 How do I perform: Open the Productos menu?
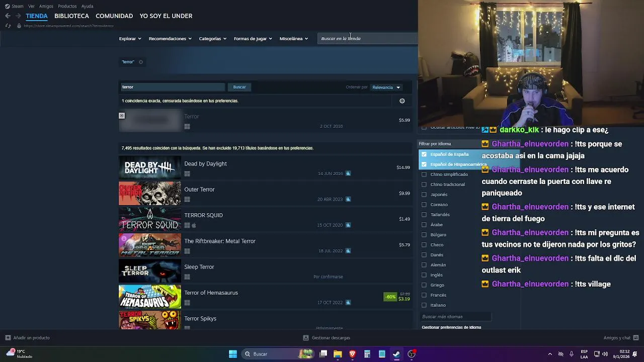67,6
